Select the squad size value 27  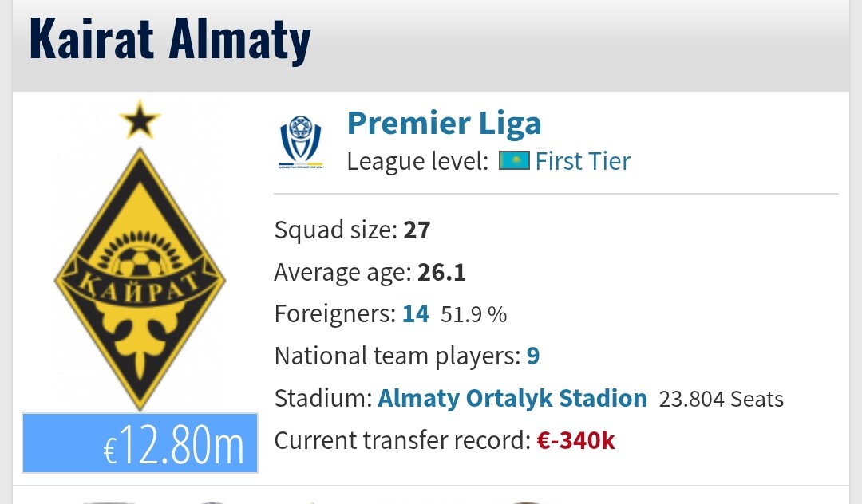point(417,230)
